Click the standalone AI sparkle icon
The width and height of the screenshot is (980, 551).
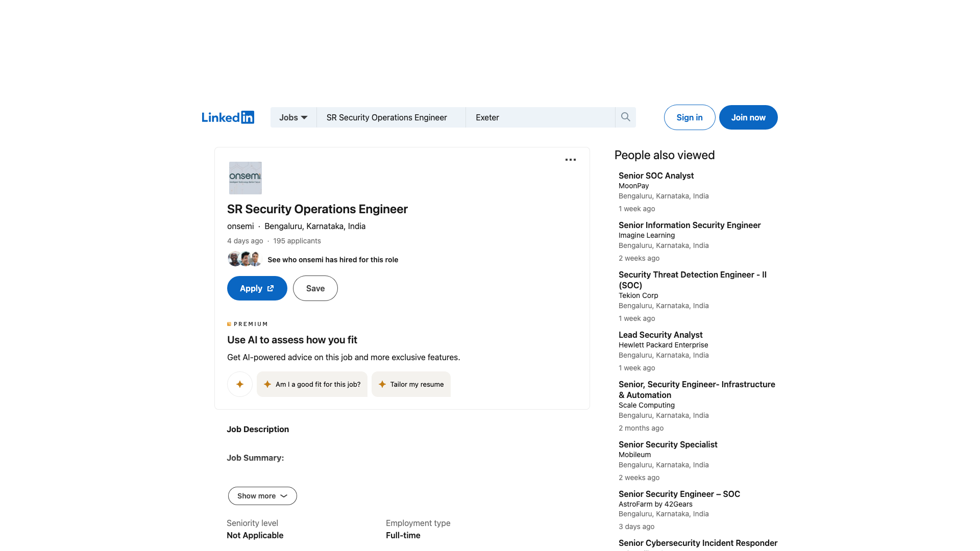point(240,384)
